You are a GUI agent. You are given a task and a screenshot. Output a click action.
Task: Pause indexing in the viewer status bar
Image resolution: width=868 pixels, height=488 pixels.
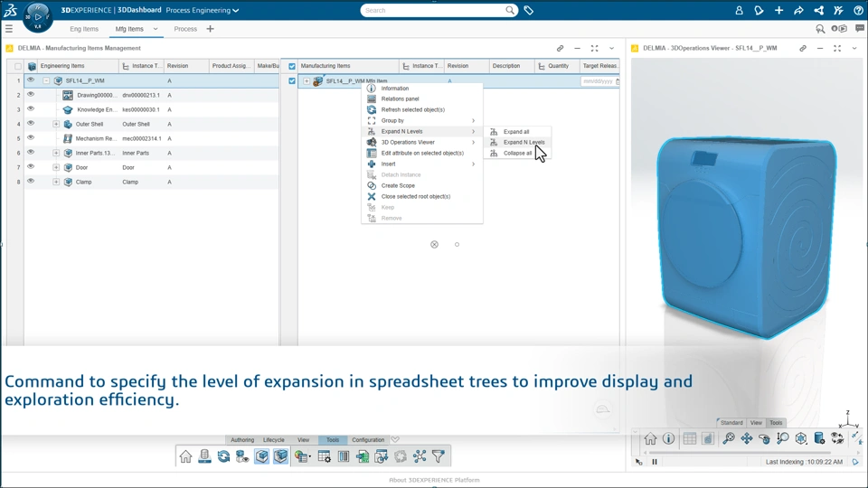click(x=655, y=462)
